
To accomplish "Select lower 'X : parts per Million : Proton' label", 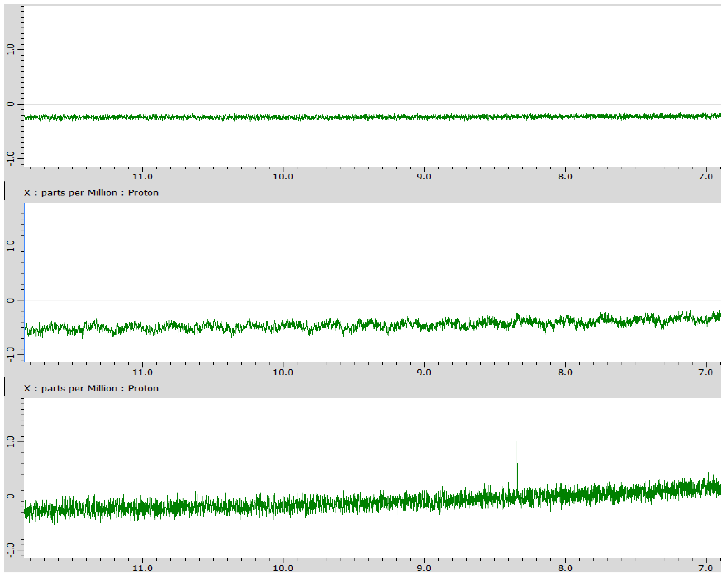I will tap(91, 389).
